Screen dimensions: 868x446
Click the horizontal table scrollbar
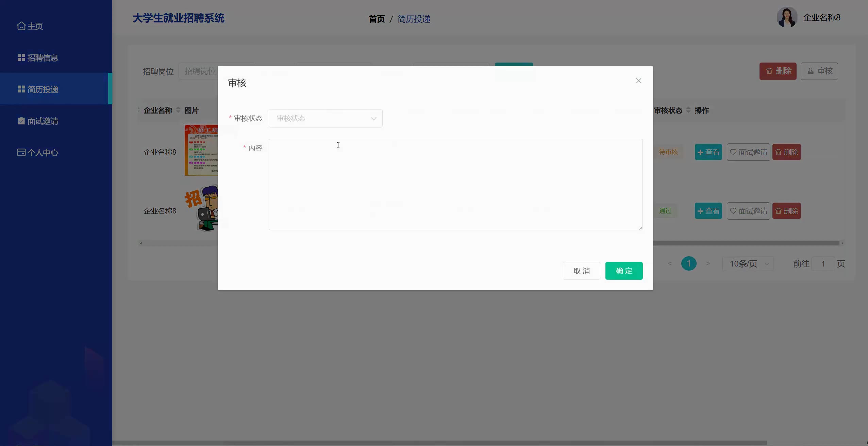coord(745,243)
